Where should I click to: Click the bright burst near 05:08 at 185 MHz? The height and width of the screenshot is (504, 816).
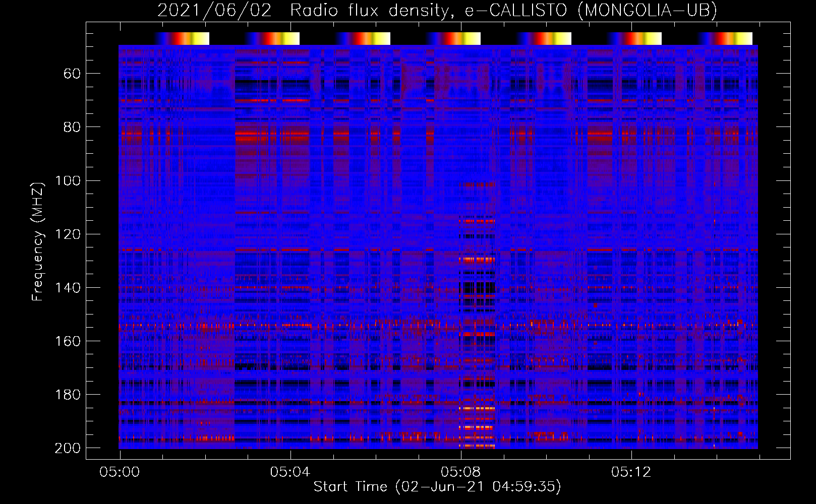click(x=477, y=409)
